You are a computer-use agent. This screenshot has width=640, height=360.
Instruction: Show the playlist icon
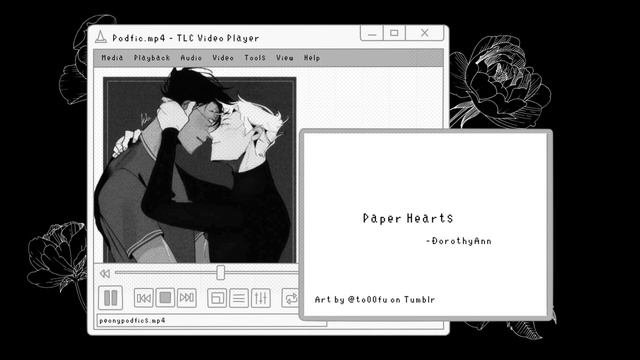(x=239, y=298)
